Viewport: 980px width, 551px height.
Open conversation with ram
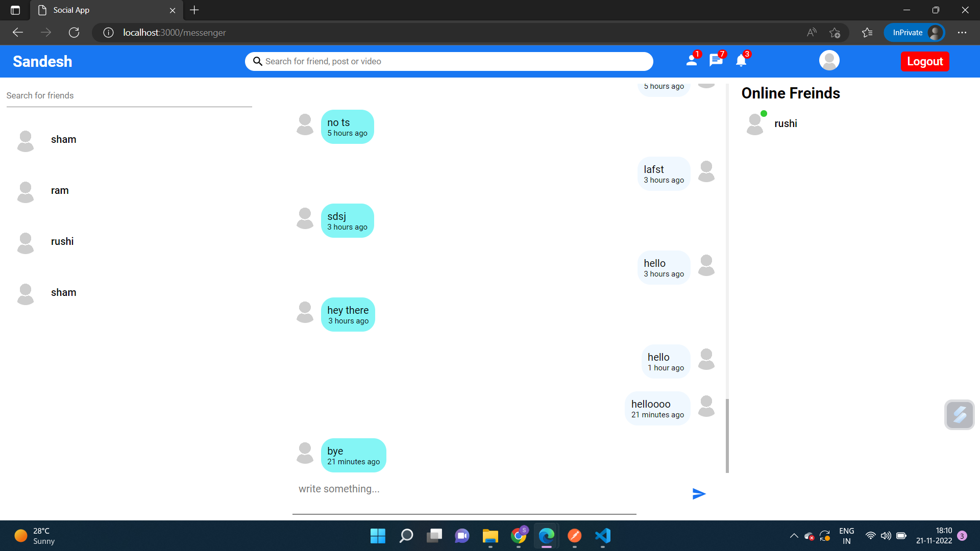[x=60, y=190]
